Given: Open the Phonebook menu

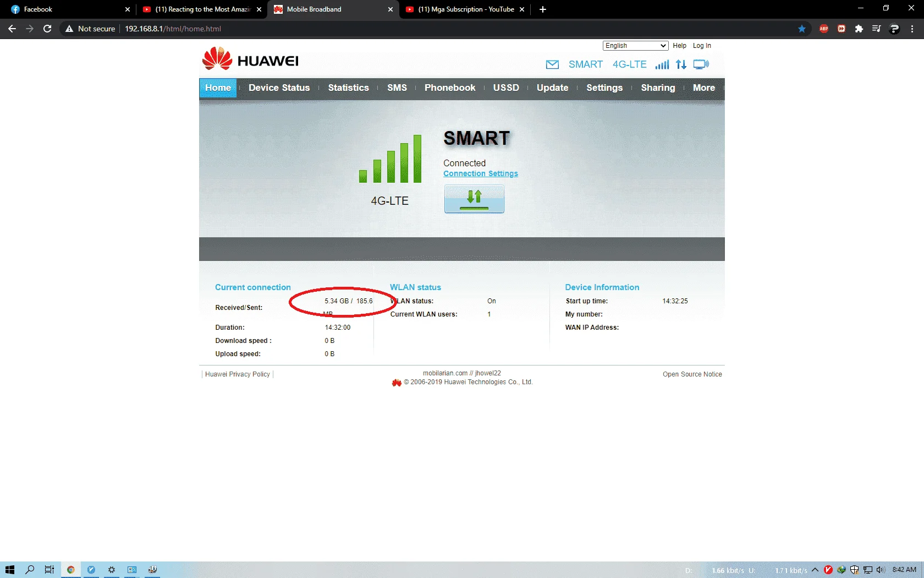Looking at the screenshot, I should [450, 88].
